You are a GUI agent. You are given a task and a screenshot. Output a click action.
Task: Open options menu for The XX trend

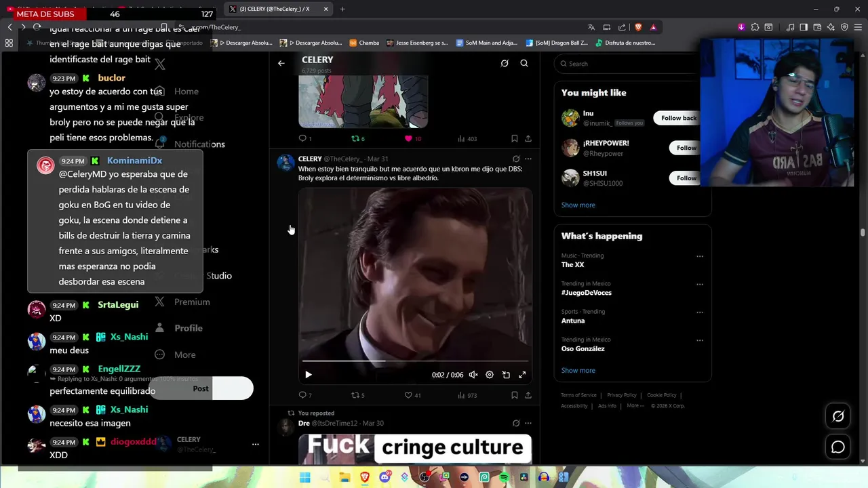pos(700,256)
